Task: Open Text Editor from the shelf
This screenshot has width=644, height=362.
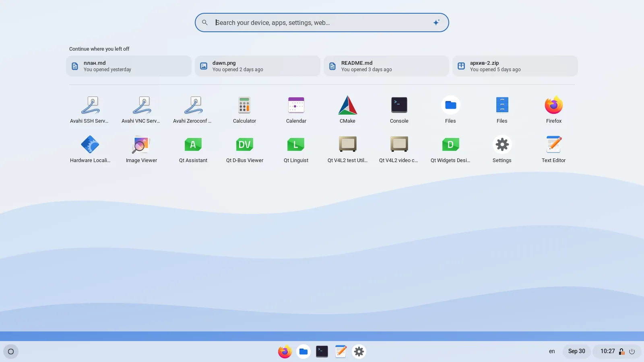Action: click(x=341, y=352)
